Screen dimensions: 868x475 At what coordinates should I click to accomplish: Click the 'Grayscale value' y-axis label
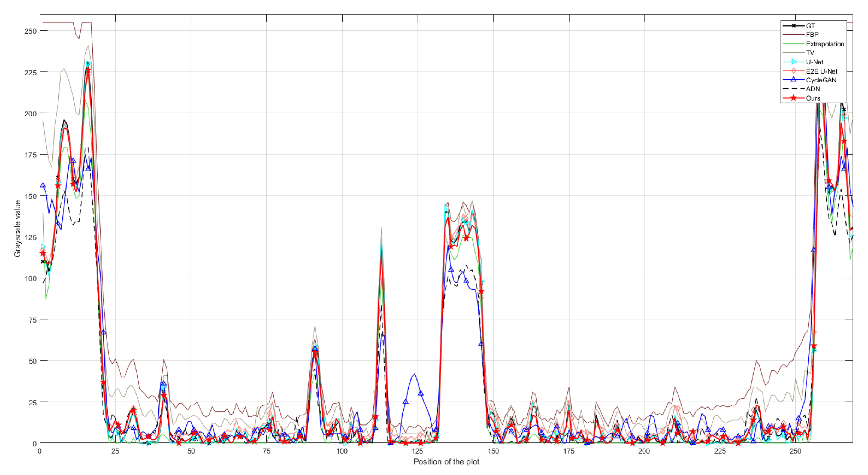click(17, 228)
